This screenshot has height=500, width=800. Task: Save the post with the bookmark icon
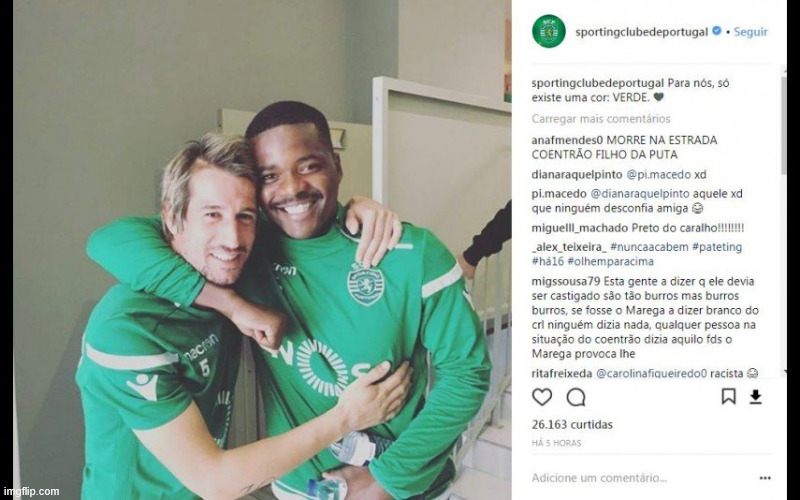pos(729,396)
